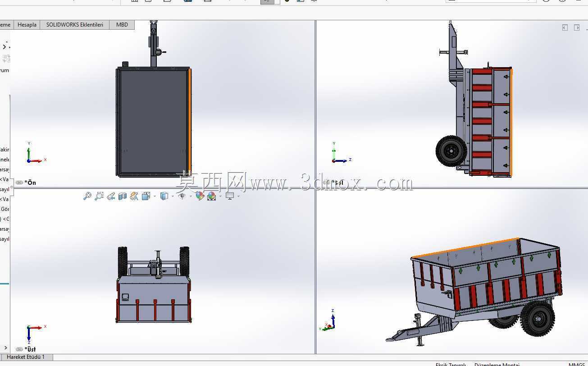Activate the Section View tool
Screen dimensions: 588x366
[x=123, y=196]
